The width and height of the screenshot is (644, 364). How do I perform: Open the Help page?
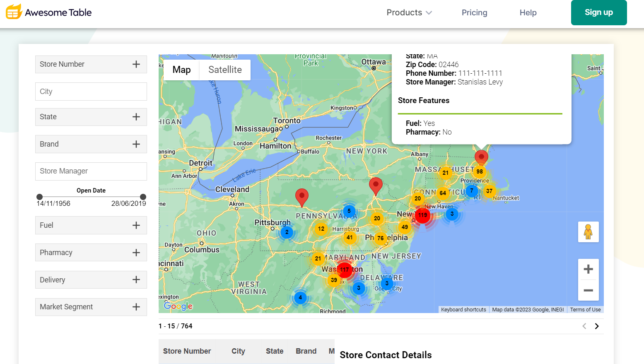528,12
